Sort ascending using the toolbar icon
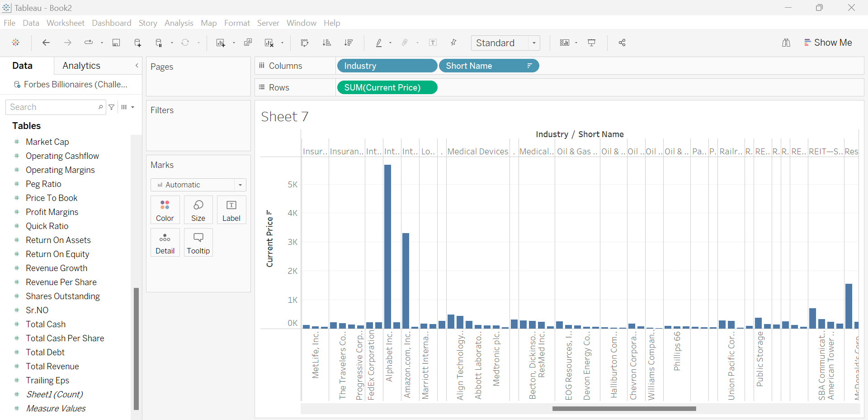Screen dimensions: 868x420 click(x=326, y=43)
